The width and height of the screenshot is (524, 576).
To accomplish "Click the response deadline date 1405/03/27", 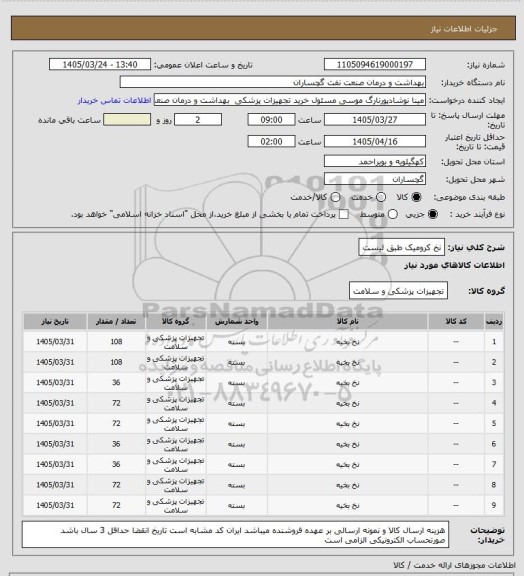I will click(375, 120).
